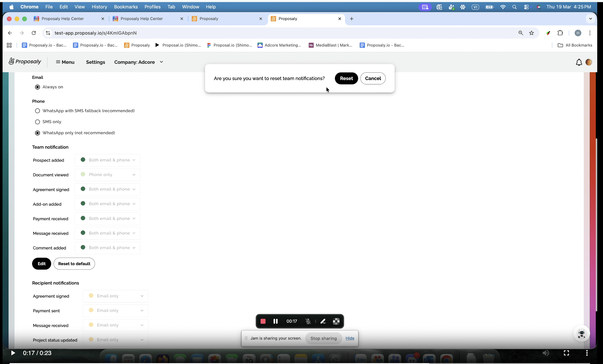The height and width of the screenshot is (364, 603).
Task: Open Adcore Marketing bookmark
Action: pos(279,45)
